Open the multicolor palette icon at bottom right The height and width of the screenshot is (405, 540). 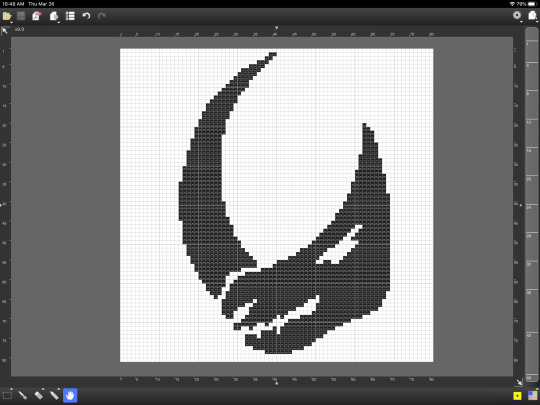532,396
